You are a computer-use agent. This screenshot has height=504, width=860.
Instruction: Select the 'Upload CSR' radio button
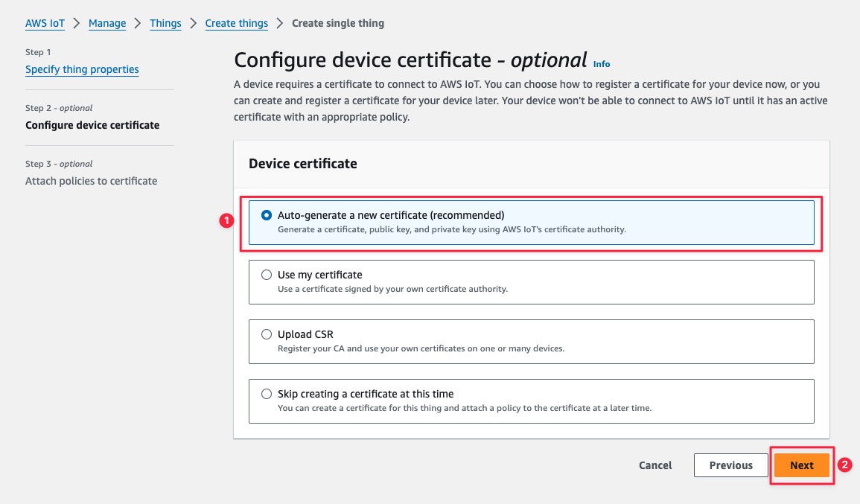coord(267,334)
